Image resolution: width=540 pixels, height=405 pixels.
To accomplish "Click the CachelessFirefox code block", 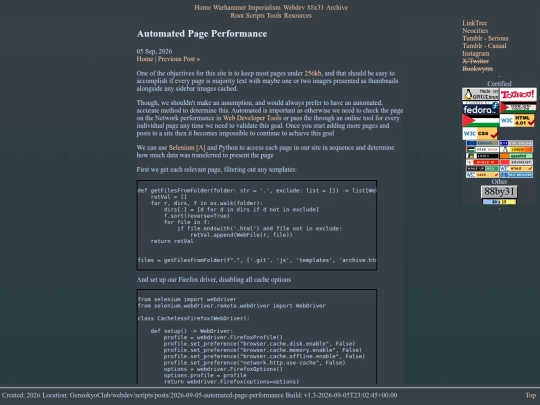I will 257,337.
